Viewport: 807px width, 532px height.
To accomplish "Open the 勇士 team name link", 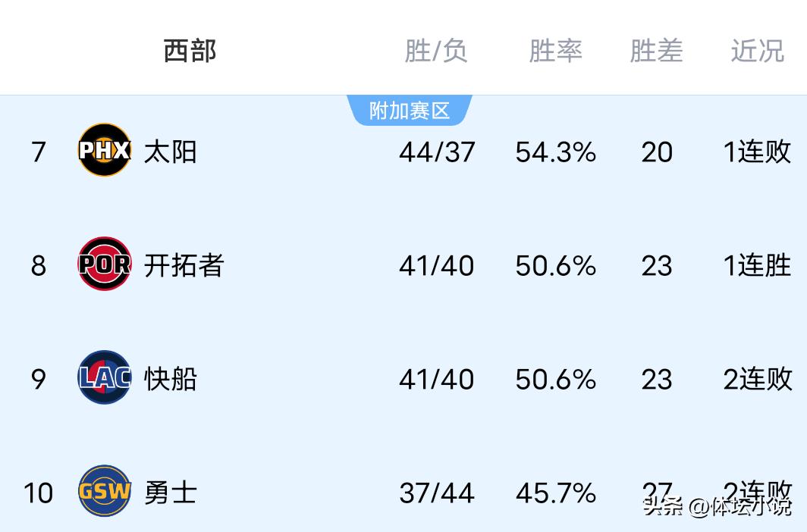I will pos(171,493).
